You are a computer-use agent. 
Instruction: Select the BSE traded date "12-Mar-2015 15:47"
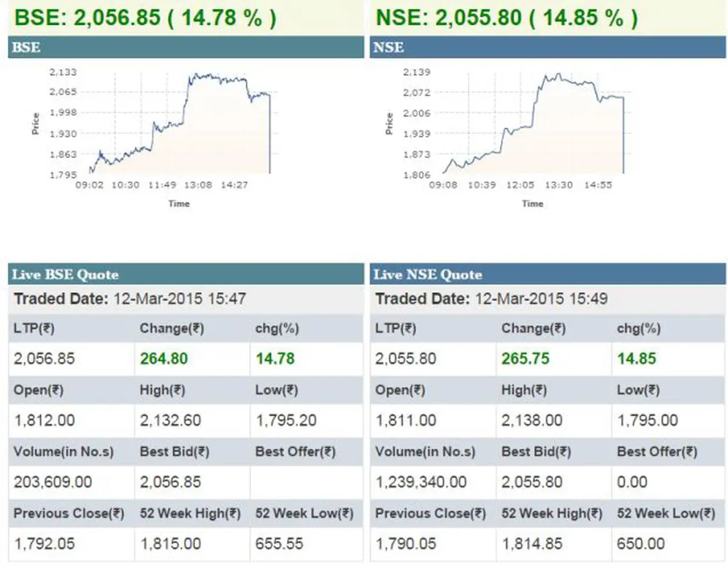click(180, 299)
